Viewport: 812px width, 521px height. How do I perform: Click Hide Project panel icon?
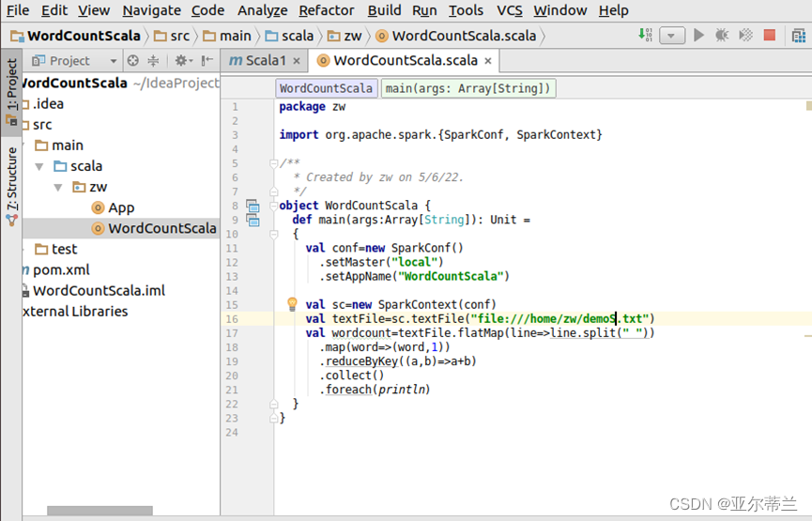(x=207, y=61)
